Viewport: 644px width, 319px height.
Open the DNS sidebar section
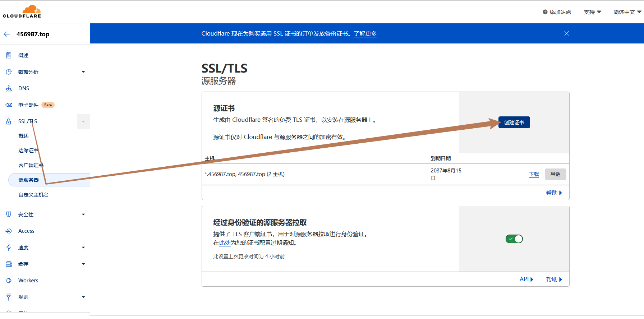24,88
